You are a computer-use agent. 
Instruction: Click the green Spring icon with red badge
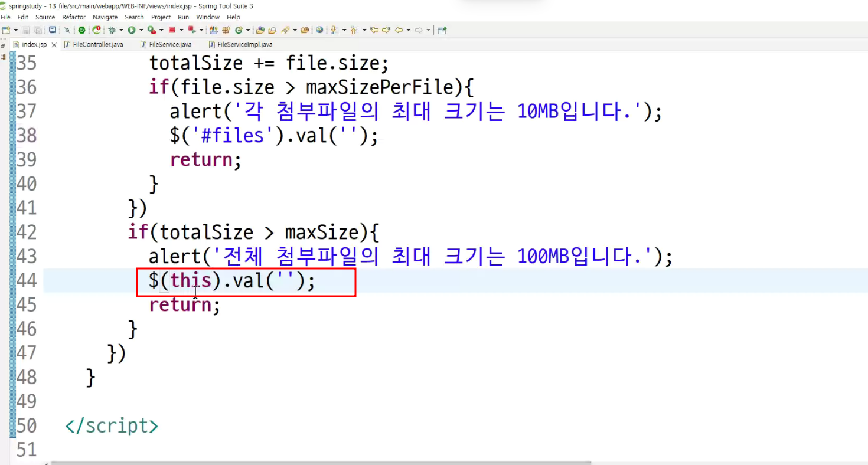[x=96, y=30]
